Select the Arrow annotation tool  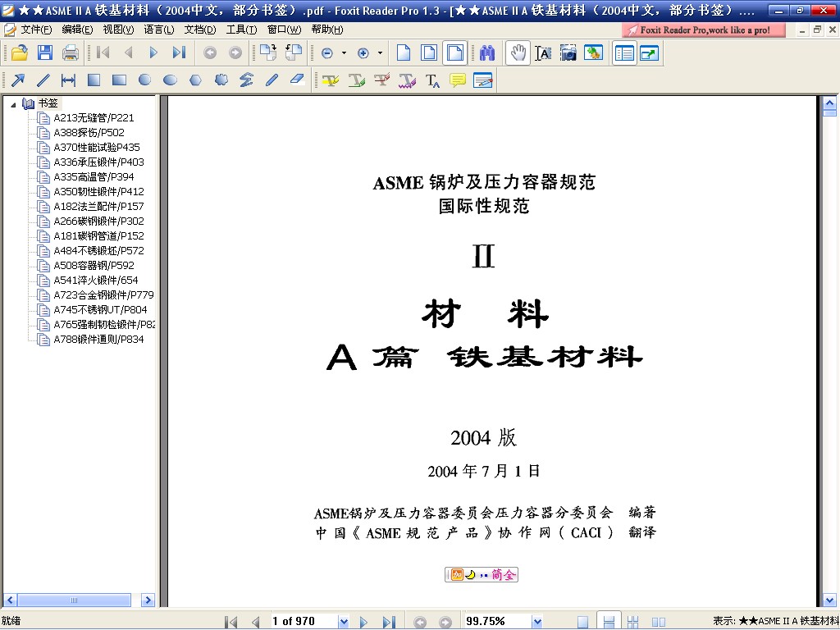(x=18, y=80)
